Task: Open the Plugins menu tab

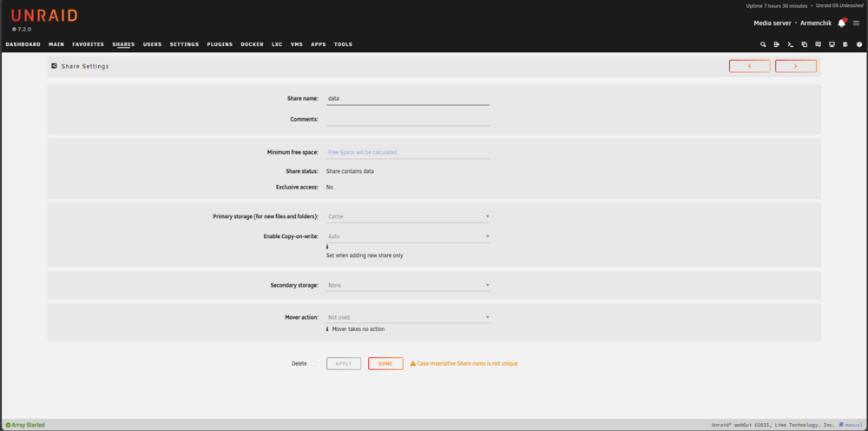Action: pos(220,44)
